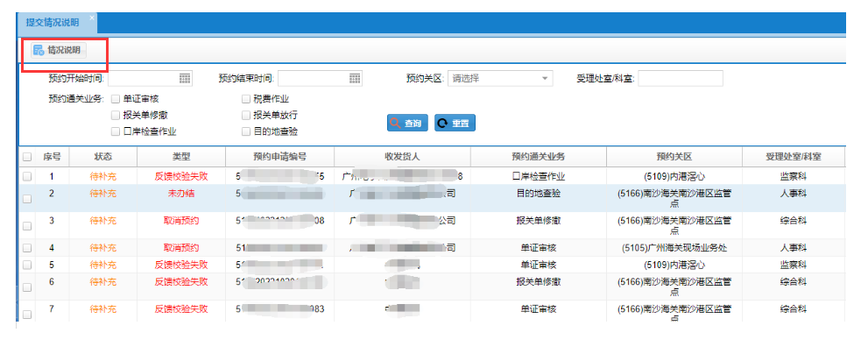This screenshot has width=868, height=340.
Task: Check the 报关单修撤 checkbox
Action: (x=116, y=116)
